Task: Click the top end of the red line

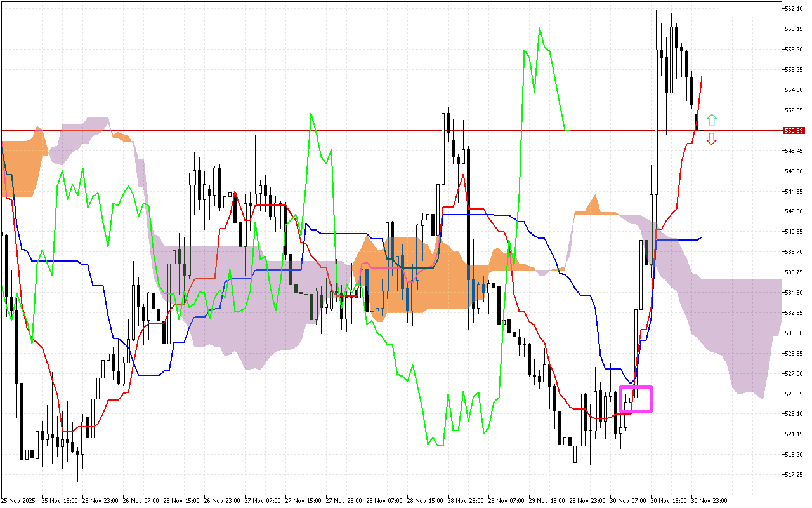Action: click(x=702, y=77)
